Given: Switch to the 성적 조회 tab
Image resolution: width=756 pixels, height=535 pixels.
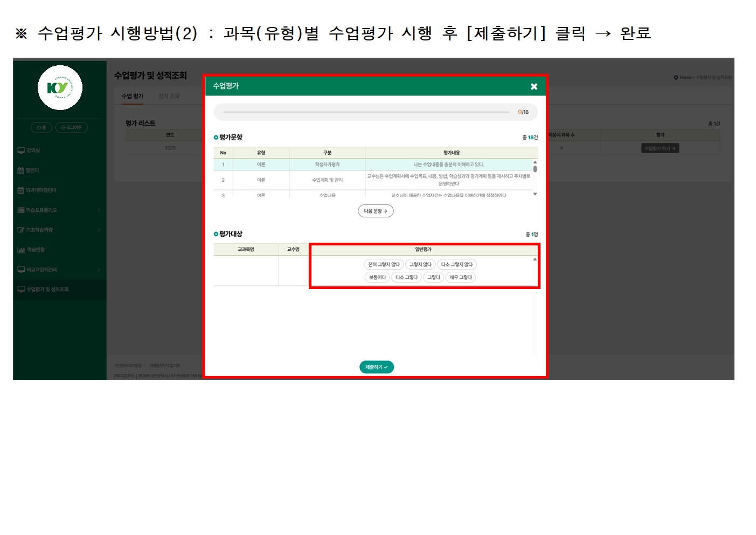Looking at the screenshot, I should 169,97.
